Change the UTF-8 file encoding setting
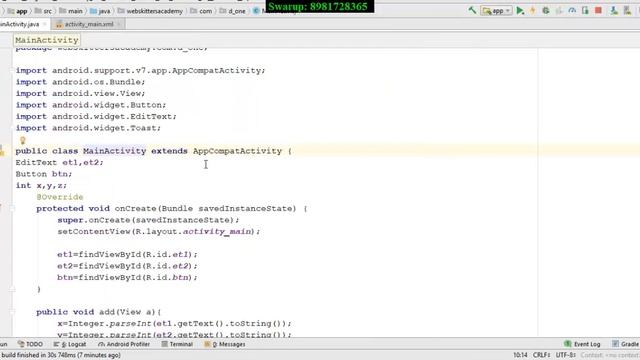Image resolution: width=640 pixels, height=360 pixels. (x=566, y=355)
